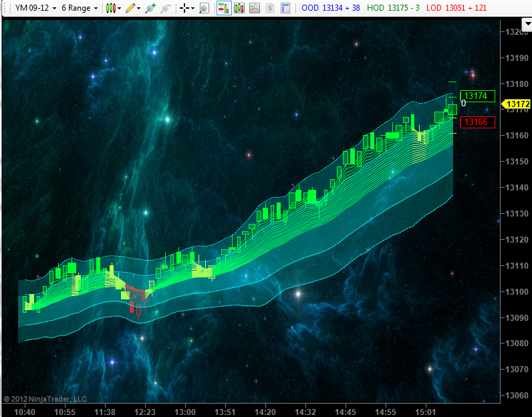Click the zoom frame magnifier icon
The height and width of the screenshot is (417, 532).
(204, 8)
